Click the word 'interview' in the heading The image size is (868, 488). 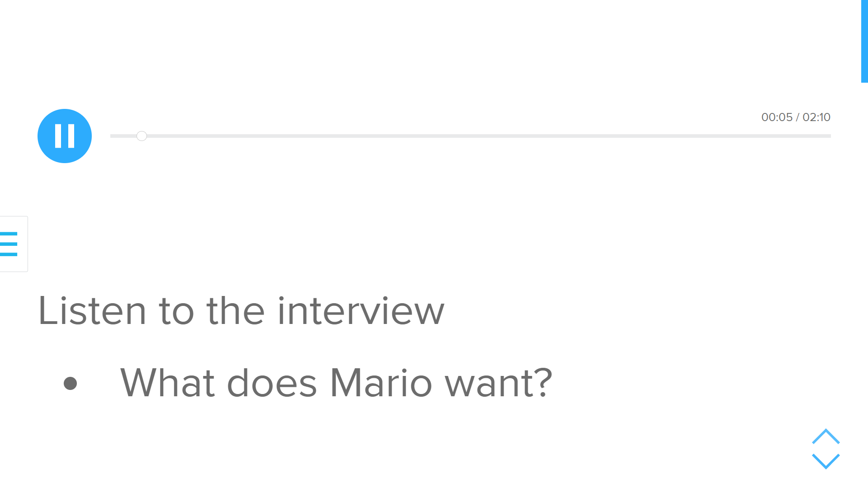361,311
